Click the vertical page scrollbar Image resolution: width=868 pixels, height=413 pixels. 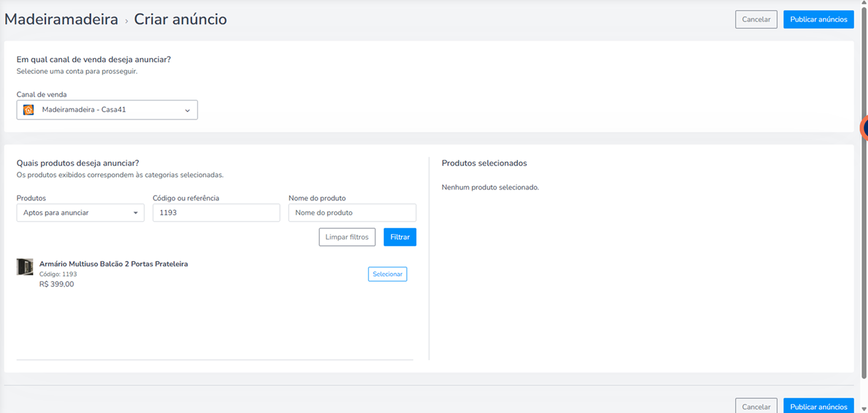[864, 192]
